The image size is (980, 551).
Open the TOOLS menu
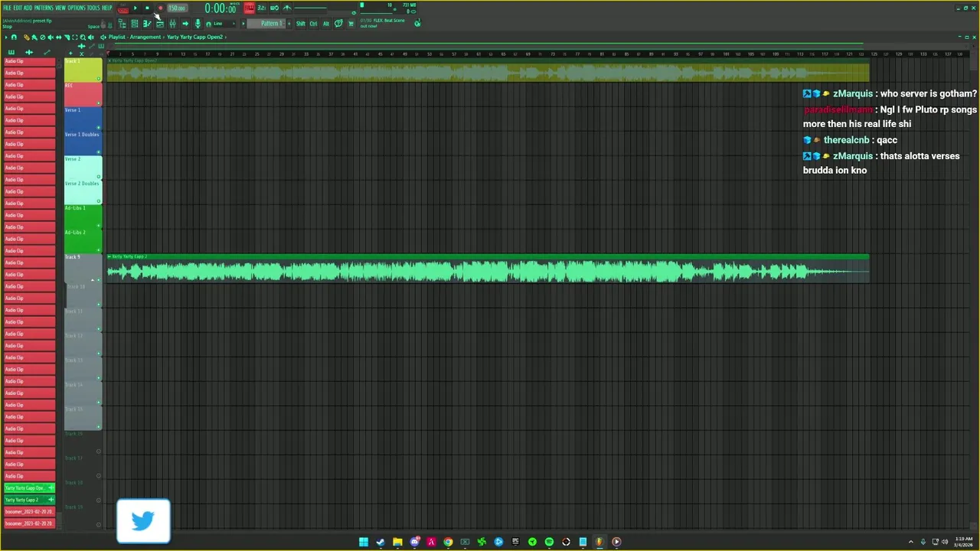pos(93,8)
